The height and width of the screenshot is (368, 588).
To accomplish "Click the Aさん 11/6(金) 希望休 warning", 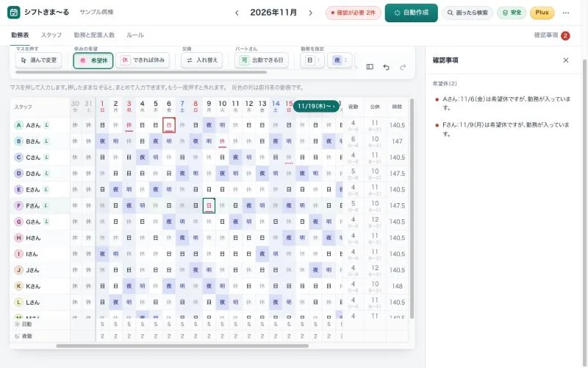I will pos(503,103).
